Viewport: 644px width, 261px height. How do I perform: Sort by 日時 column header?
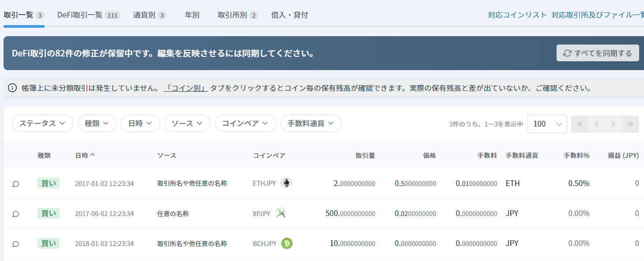tap(85, 155)
